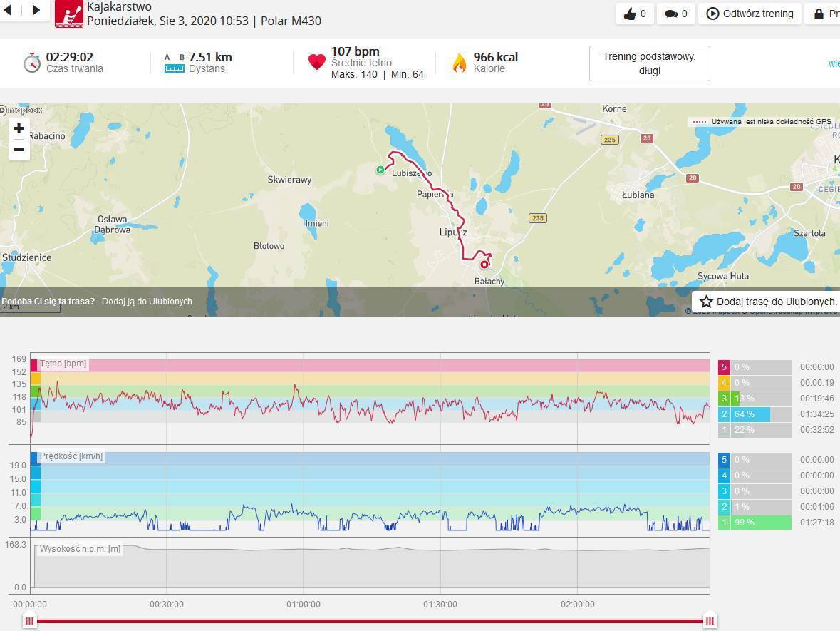Click the next training arrow
The image size is (840, 631).
pyautogui.click(x=36, y=11)
